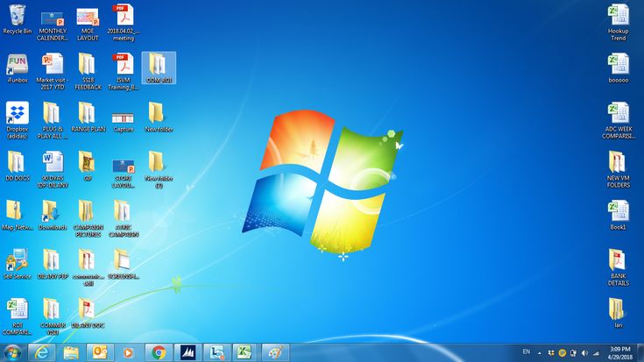Select the Book1 Excel file
Screen dimensions: 644x362
(618, 215)
